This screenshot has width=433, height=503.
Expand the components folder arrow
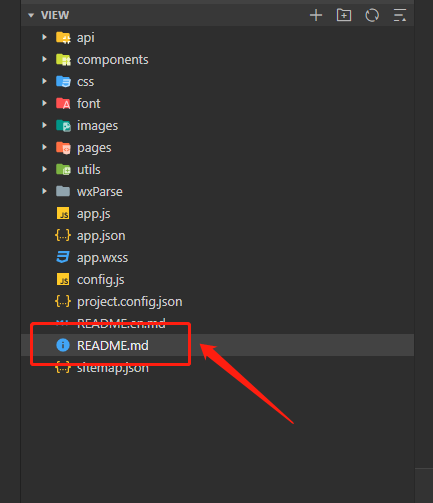[44, 59]
